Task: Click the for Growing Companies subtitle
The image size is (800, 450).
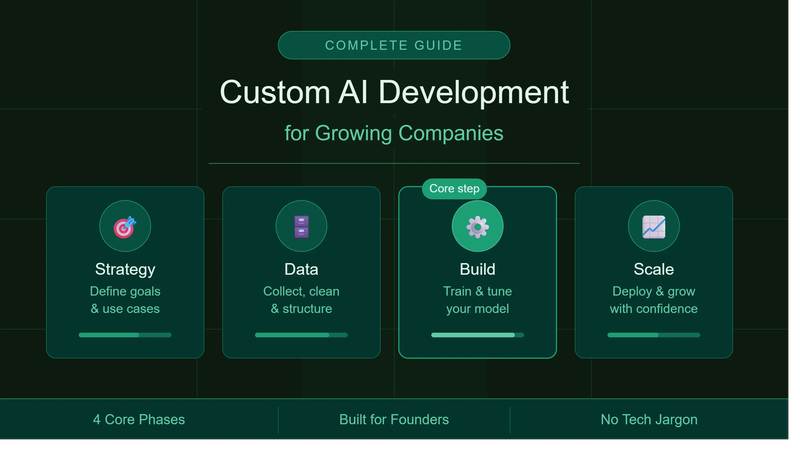Action: pos(394,133)
